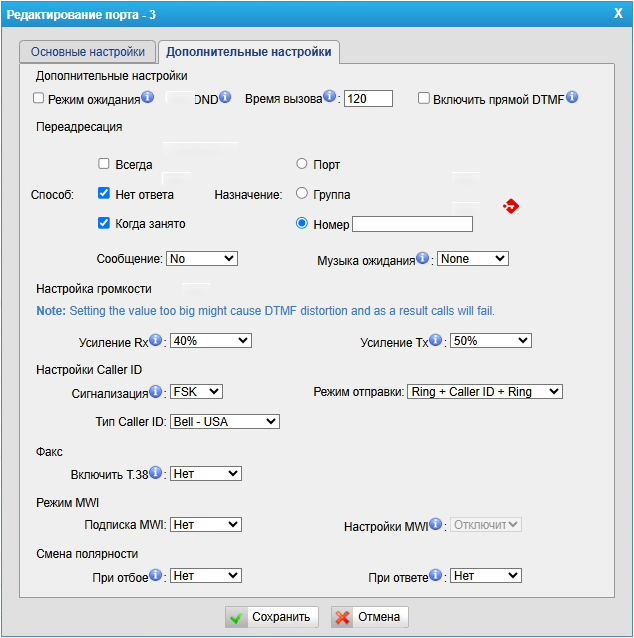Click the red arrow icon near Номер
This screenshot has height=638, width=634.
511,207
